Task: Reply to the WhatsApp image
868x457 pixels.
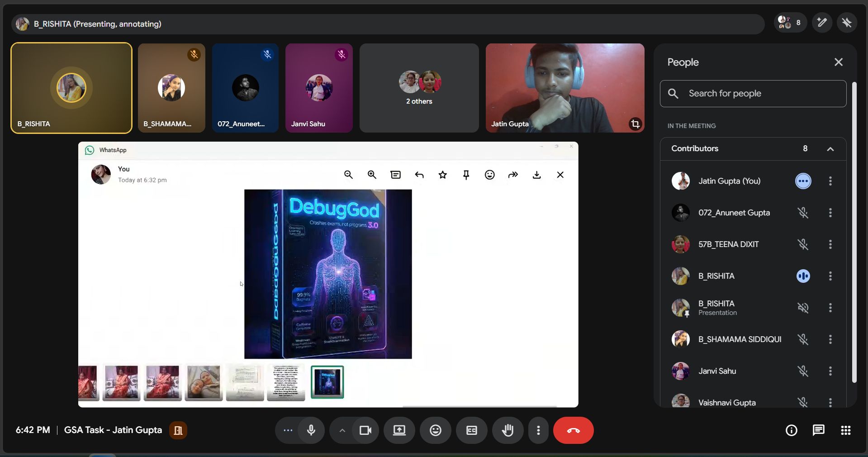Action: pos(419,175)
